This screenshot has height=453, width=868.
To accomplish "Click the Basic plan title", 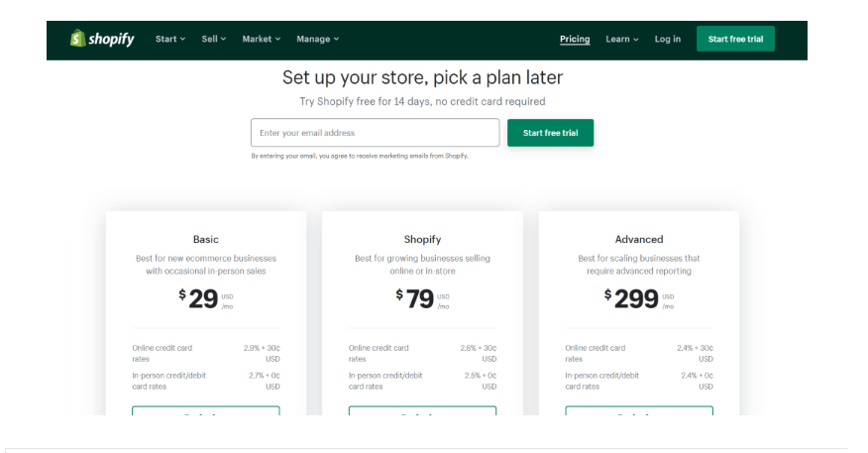I will [206, 239].
